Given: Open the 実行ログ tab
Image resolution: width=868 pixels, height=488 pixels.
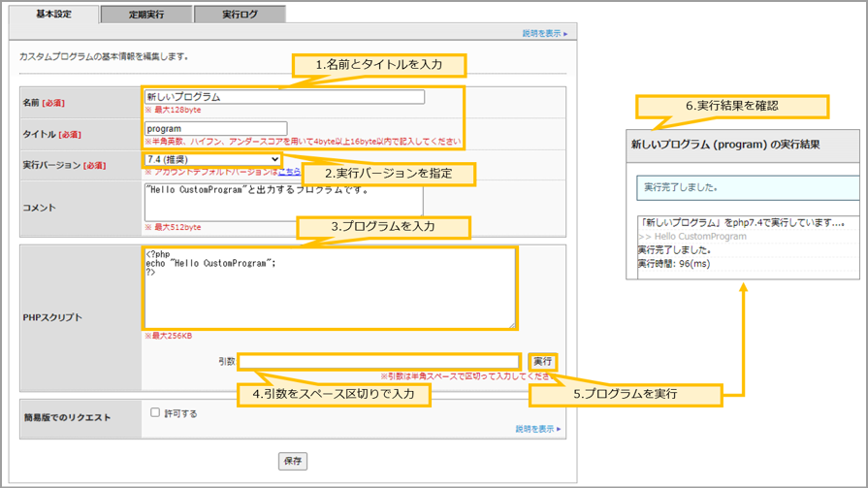Looking at the screenshot, I should (x=240, y=16).
